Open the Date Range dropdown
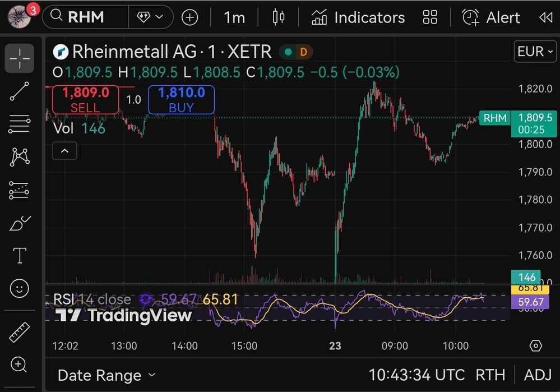Screen dimensions: 560x392 point(107,375)
